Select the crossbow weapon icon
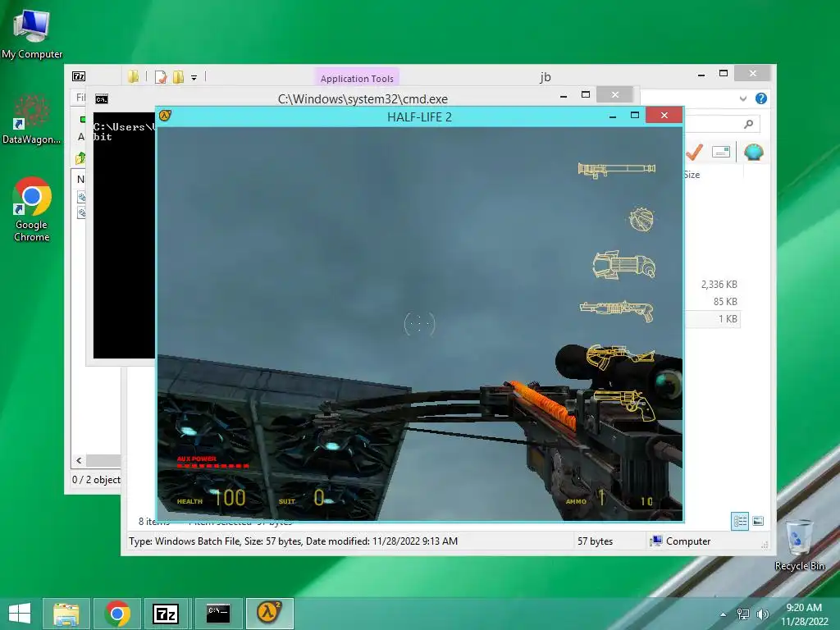The width and height of the screenshot is (840, 630). [x=620, y=357]
